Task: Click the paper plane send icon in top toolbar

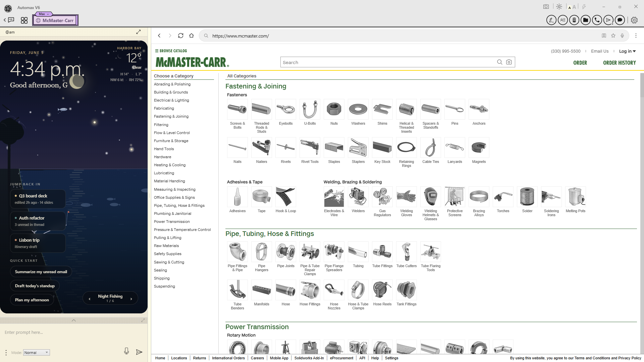Action: click(608, 20)
